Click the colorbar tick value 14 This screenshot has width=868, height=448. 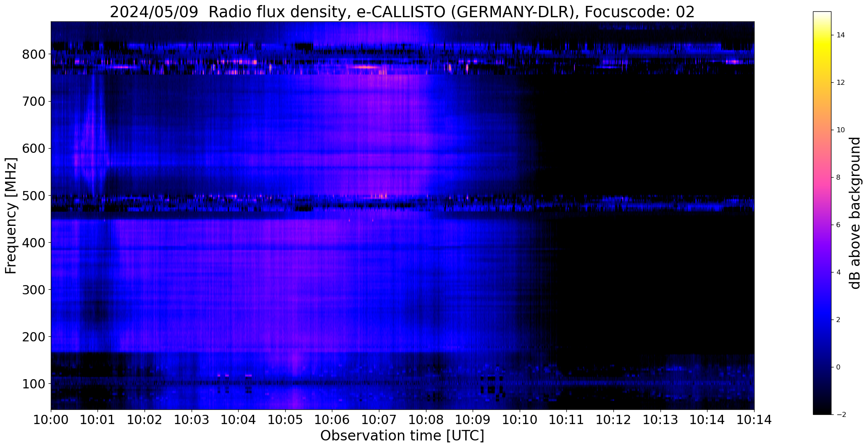tap(841, 35)
